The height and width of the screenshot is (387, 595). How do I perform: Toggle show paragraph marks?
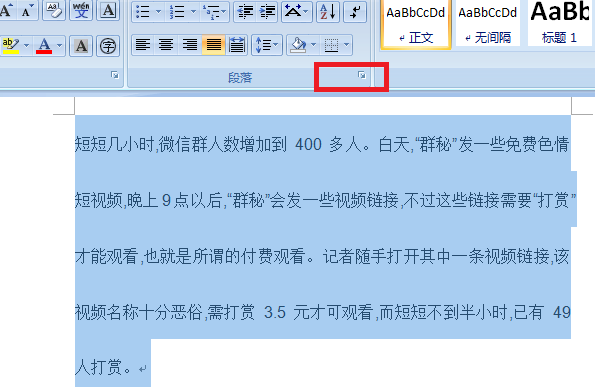[x=355, y=11]
